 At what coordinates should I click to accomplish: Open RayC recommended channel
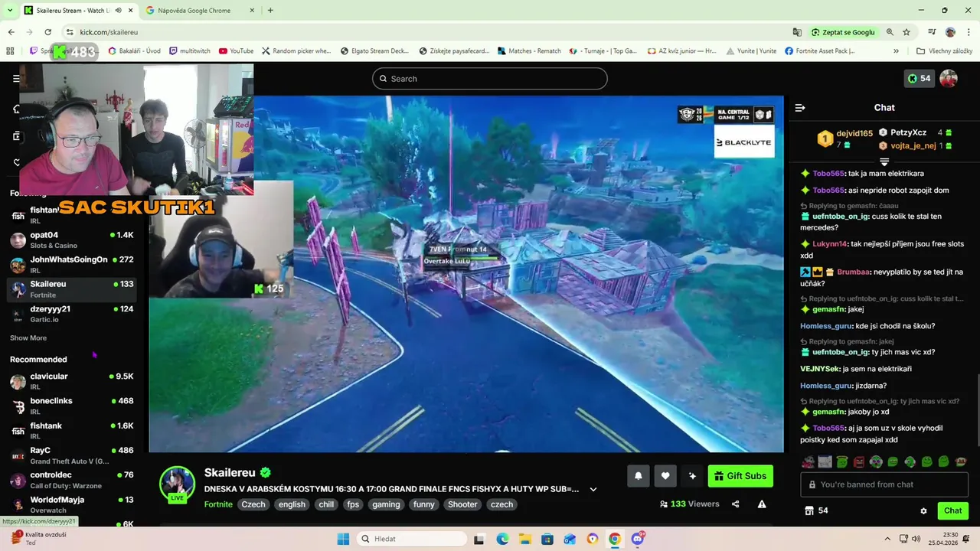pos(72,455)
